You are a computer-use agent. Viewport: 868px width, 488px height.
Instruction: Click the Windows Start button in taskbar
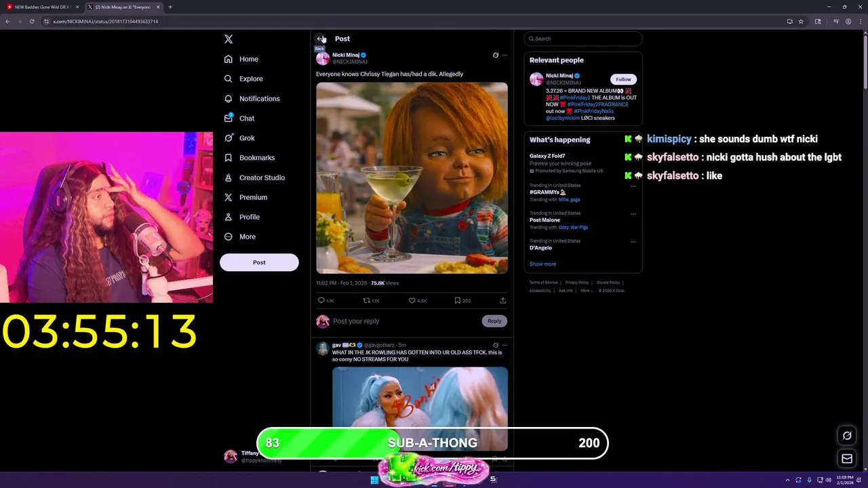click(x=374, y=480)
